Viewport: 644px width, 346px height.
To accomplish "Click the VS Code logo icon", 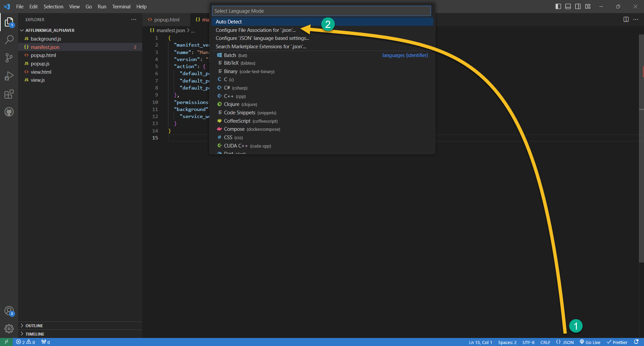I will pos(7,6).
